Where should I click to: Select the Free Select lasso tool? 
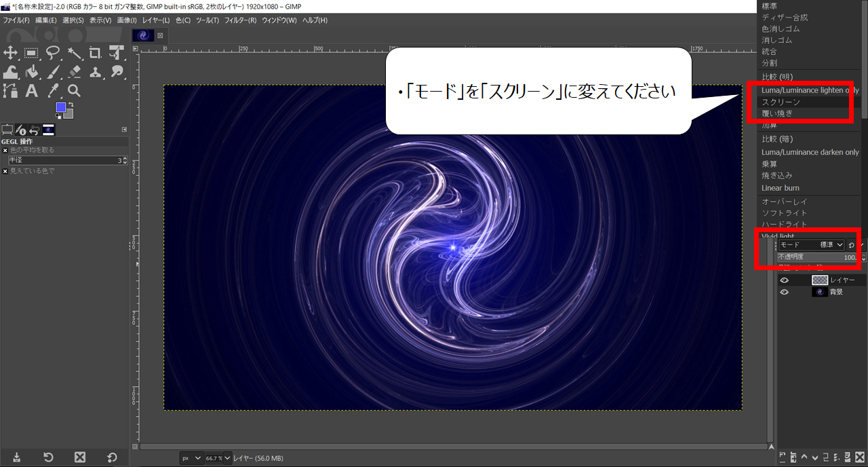[x=53, y=53]
